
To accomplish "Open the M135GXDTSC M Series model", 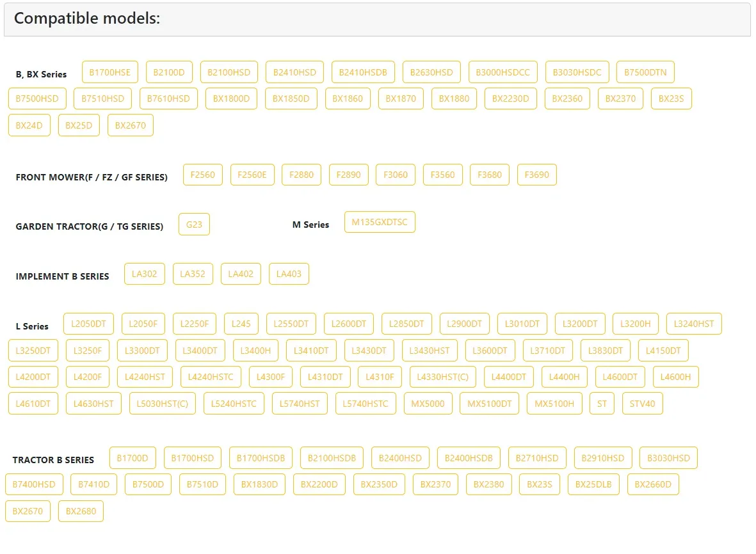I will coord(380,222).
